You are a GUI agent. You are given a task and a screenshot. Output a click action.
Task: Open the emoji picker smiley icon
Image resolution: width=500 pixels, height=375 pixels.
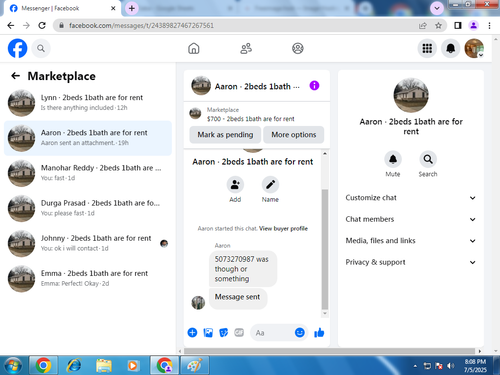[x=300, y=332]
